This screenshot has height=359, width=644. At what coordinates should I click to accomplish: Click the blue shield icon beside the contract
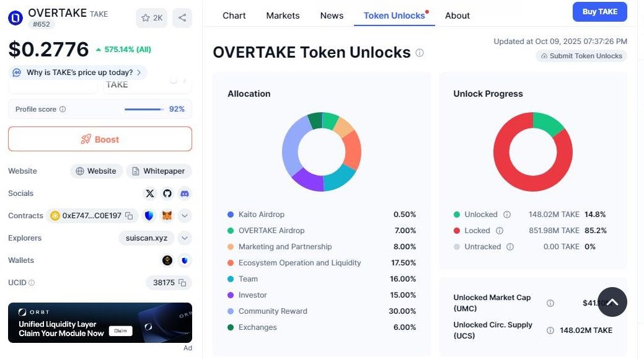(x=149, y=216)
